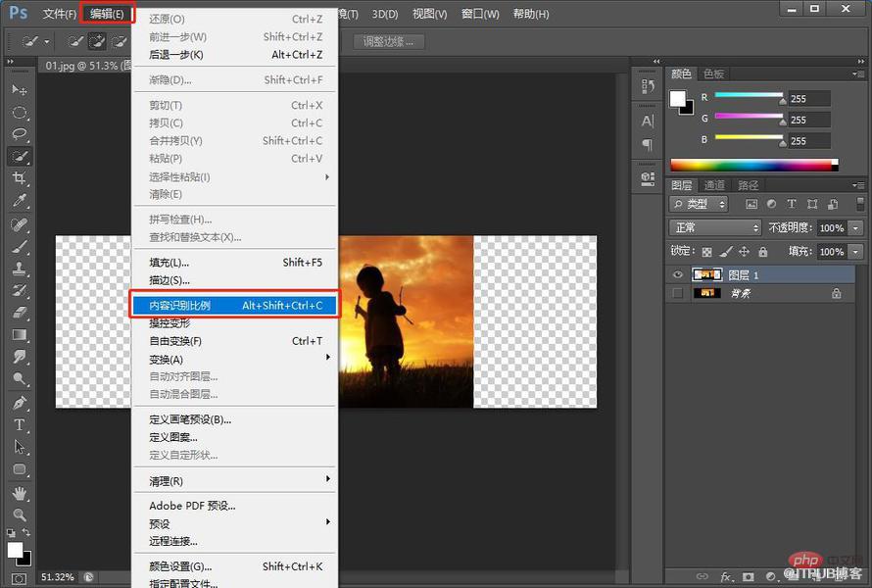Pick the Lasso tool
This screenshot has width=872, height=588.
(20, 134)
